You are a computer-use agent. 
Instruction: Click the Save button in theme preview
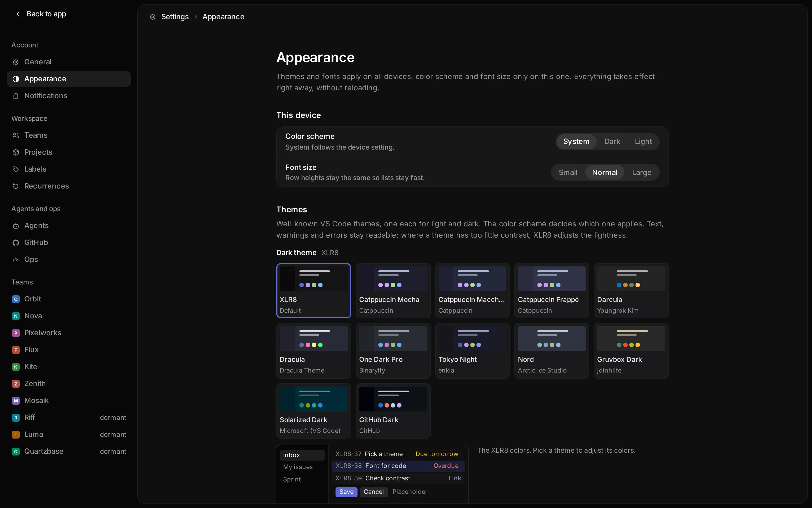346,492
